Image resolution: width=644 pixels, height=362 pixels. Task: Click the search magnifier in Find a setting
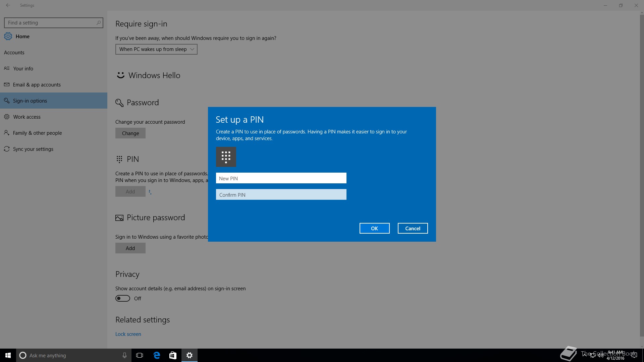point(98,23)
